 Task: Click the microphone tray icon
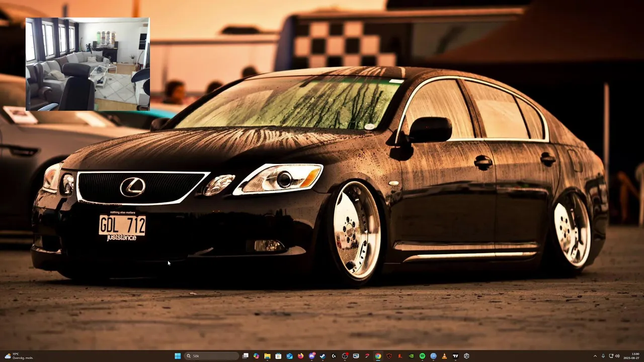(x=603, y=356)
